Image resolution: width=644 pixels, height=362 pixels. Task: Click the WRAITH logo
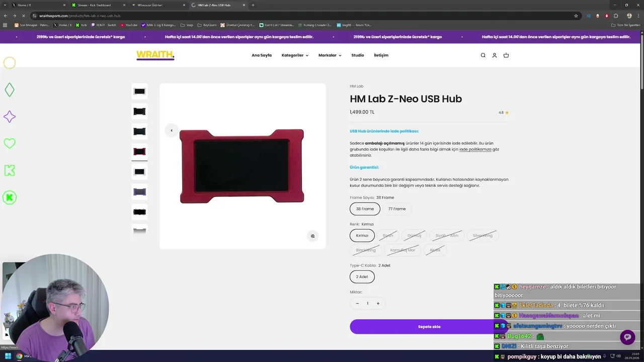pyautogui.click(x=155, y=55)
